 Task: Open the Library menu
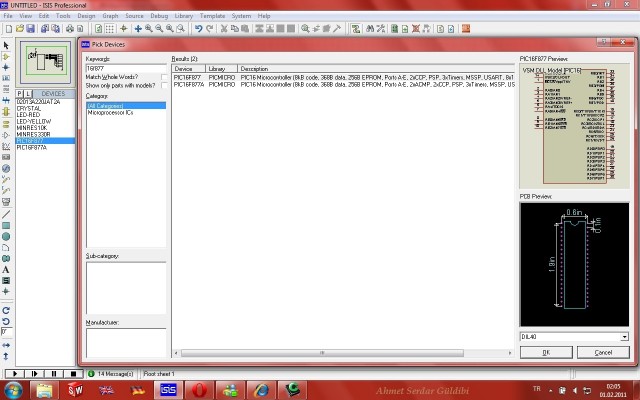[x=184, y=16]
